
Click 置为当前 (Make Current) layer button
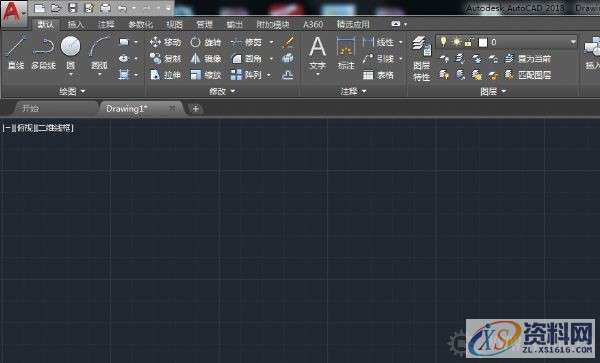point(528,59)
